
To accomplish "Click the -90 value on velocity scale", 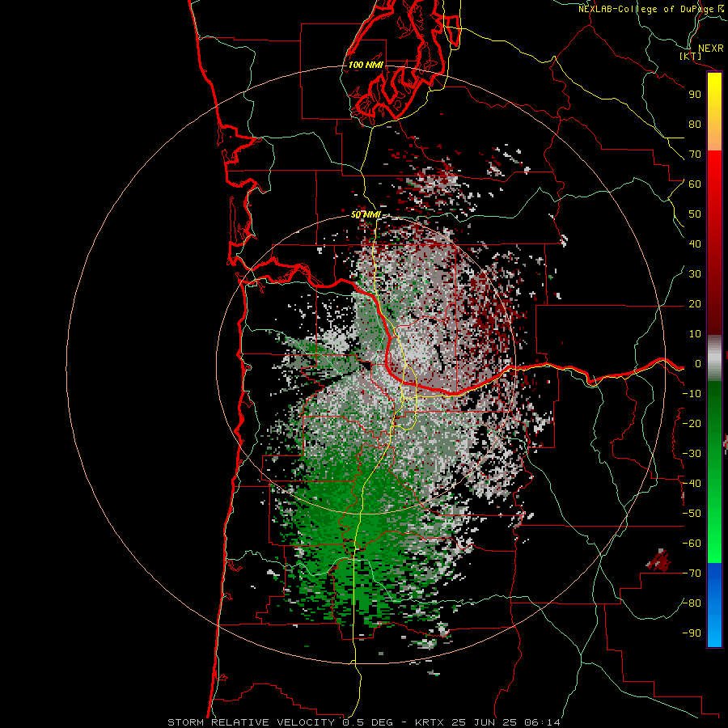I will pyautogui.click(x=692, y=633).
